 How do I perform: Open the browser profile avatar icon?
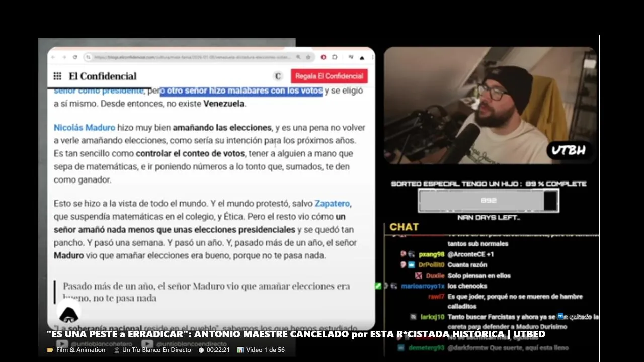362,58
